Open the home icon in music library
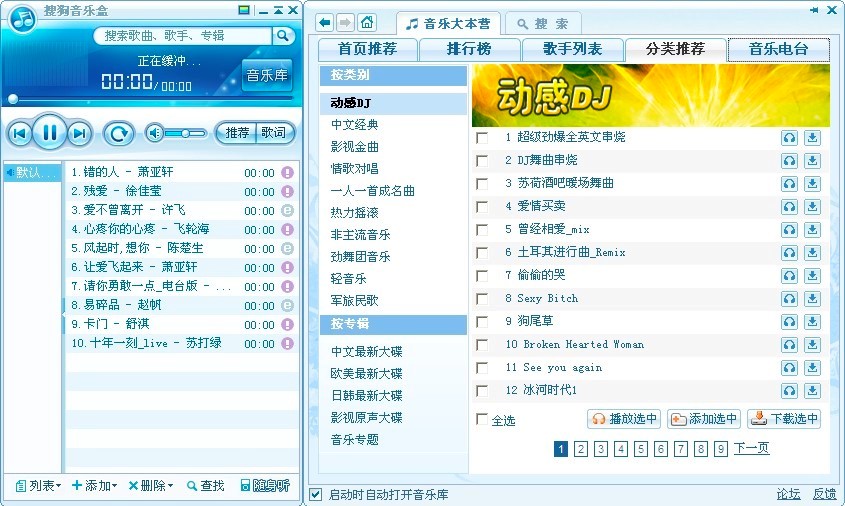 (x=367, y=23)
